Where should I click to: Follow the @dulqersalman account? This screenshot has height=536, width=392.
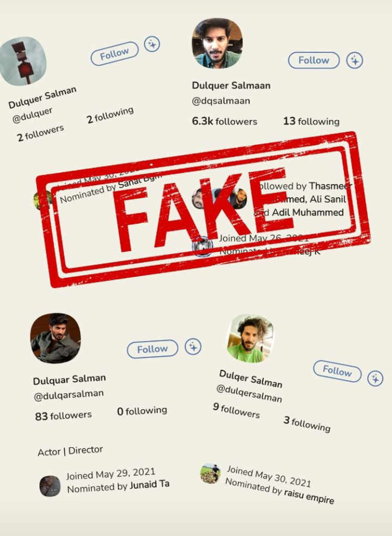[x=338, y=371]
